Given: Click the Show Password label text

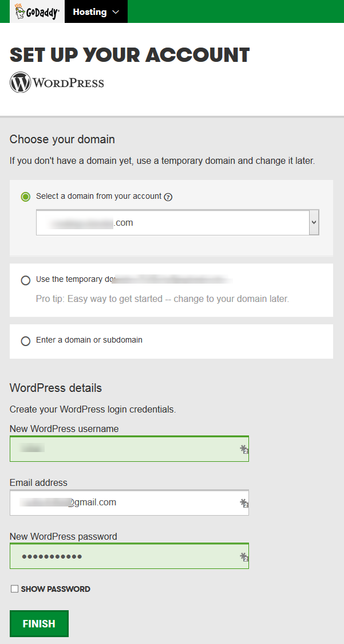Looking at the screenshot, I should click(x=56, y=589).
